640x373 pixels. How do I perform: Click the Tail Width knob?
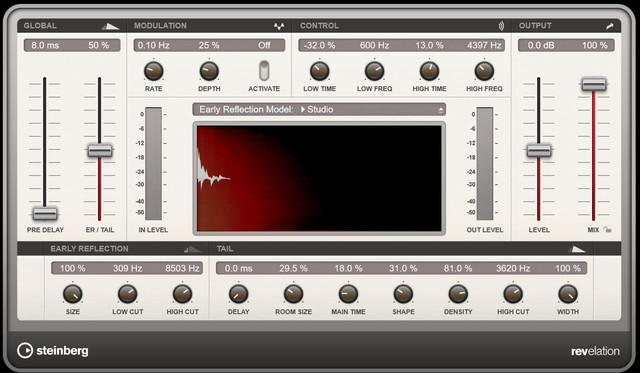pos(568,294)
